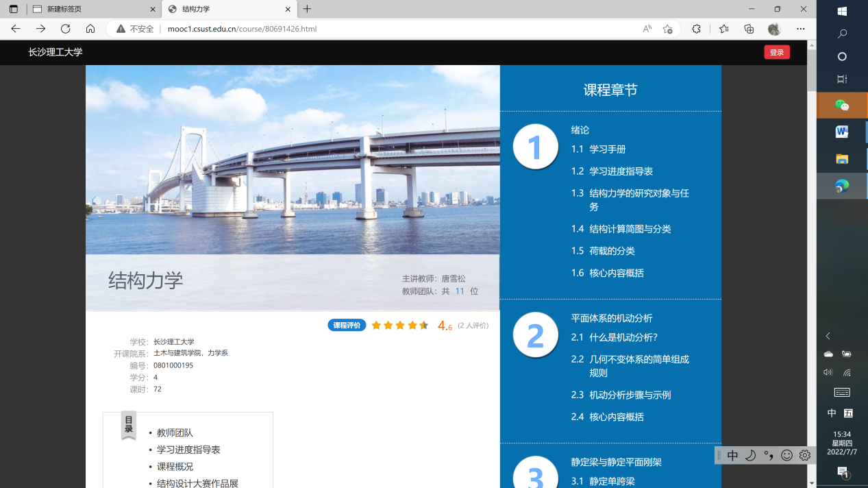The width and height of the screenshot is (868, 488).
Task: Open Edge collections icon
Action: coord(749,29)
